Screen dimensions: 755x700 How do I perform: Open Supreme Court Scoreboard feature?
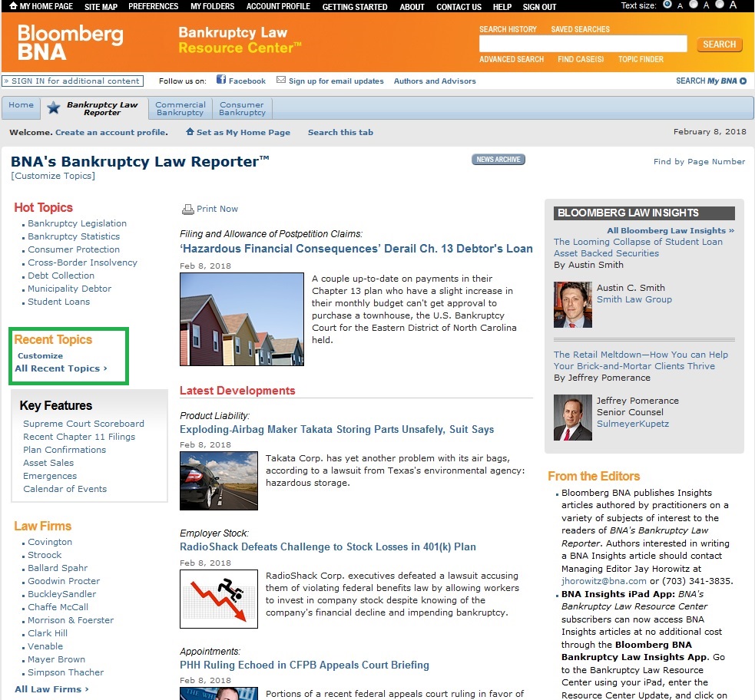[83, 424]
